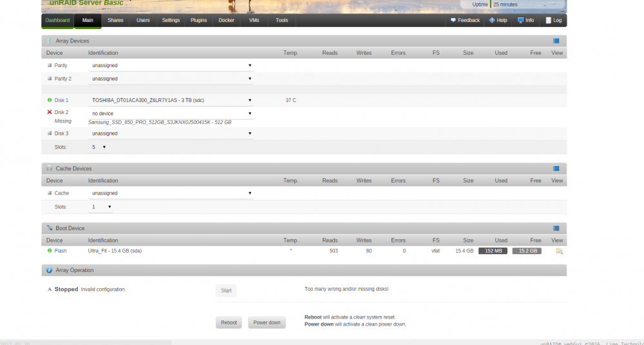Open the Disk 3 device dropdown
The height and width of the screenshot is (345, 644).
pyautogui.click(x=171, y=133)
